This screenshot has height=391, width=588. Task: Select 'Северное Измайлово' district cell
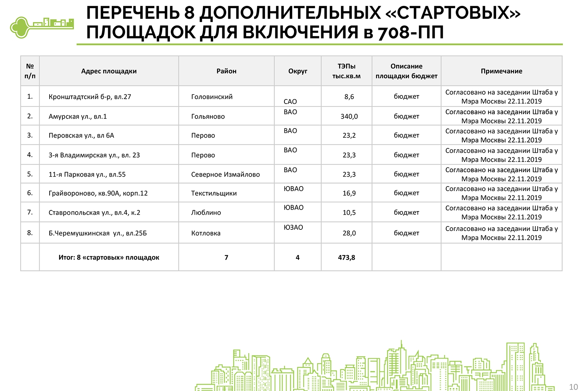click(x=225, y=175)
